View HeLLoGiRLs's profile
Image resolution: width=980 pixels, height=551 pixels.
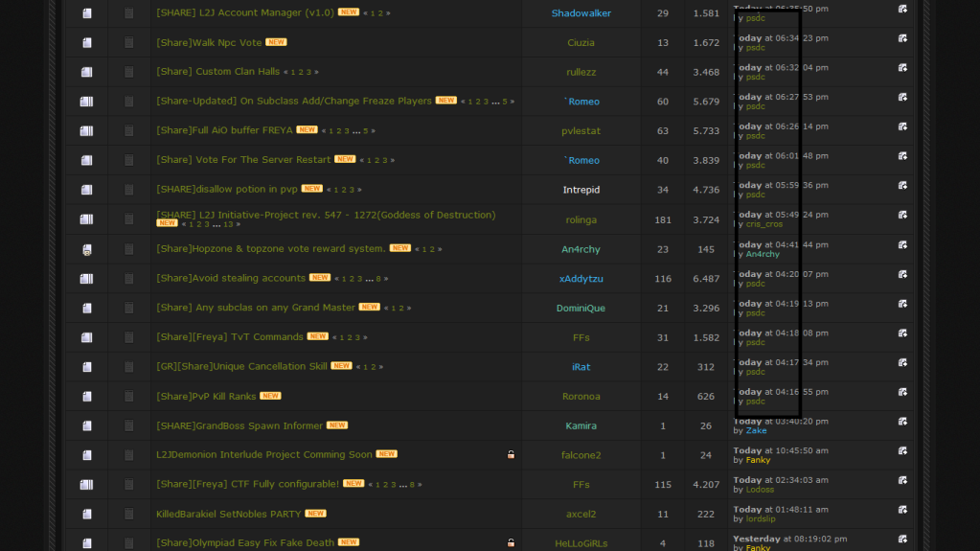tap(581, 543)
